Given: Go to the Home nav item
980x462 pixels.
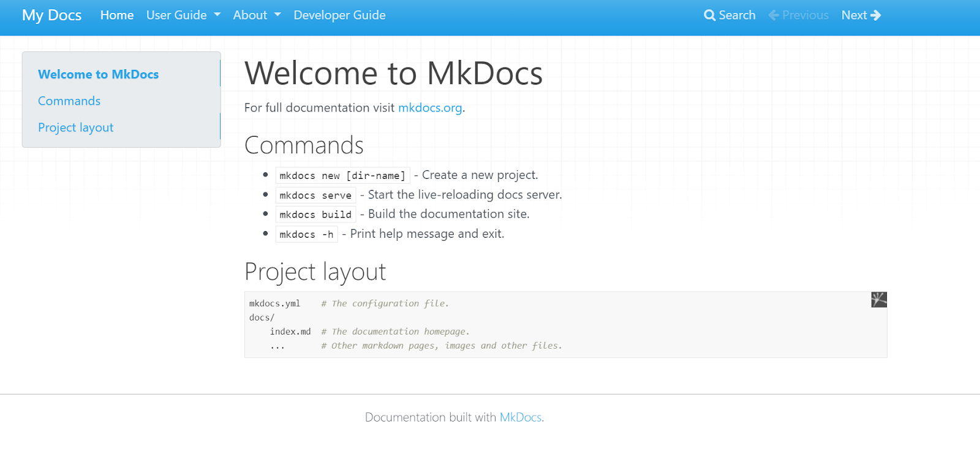Looking at the screenshot, I should click(x=117, y=15).
